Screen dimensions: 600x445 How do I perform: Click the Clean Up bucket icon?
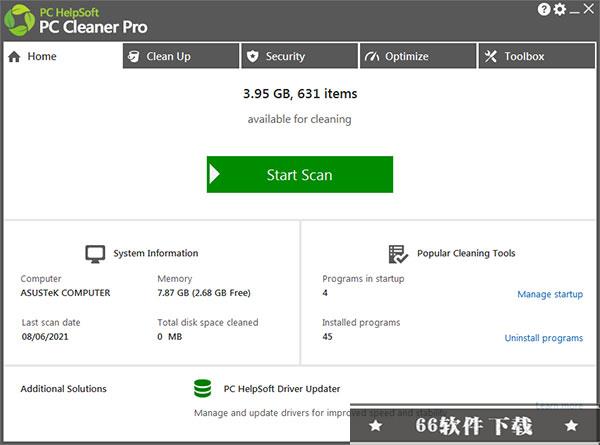[133, 56]
